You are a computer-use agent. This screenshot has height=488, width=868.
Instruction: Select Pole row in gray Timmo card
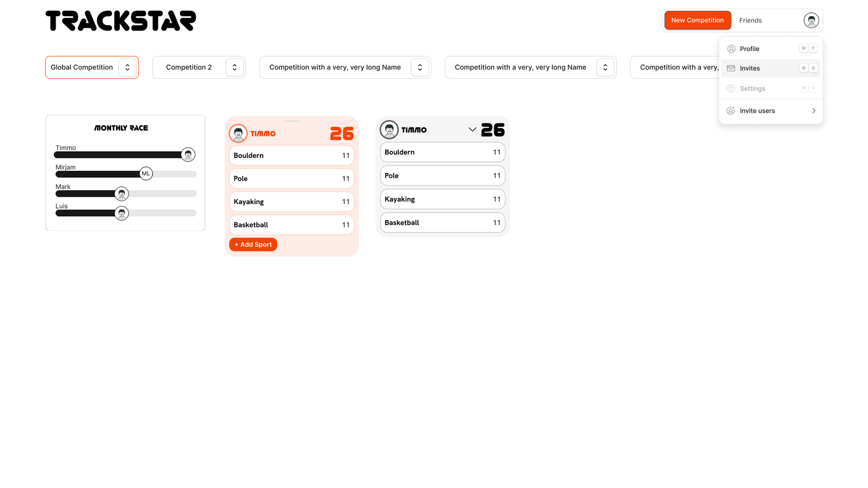tap(443, 176)
